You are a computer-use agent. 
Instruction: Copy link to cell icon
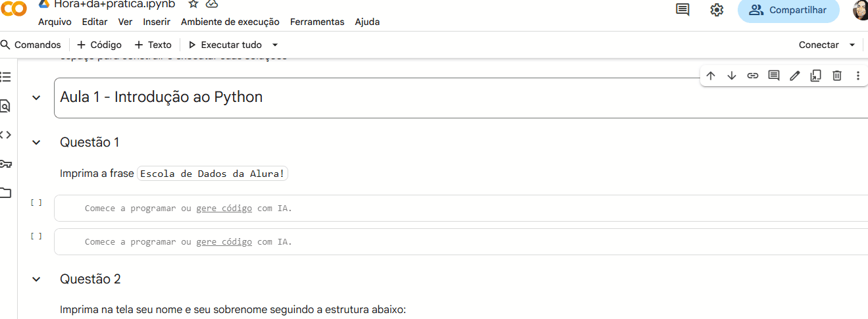coord(753,76)
